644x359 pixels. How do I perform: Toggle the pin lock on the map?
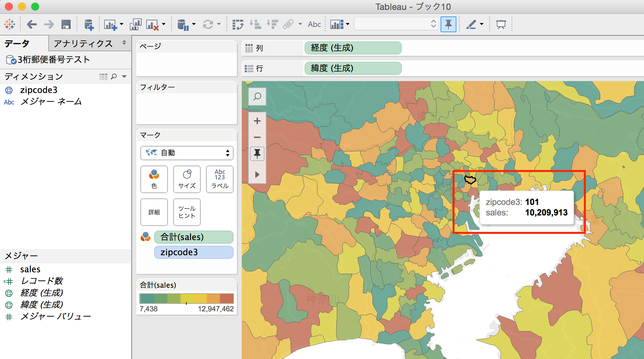point(257,154)
